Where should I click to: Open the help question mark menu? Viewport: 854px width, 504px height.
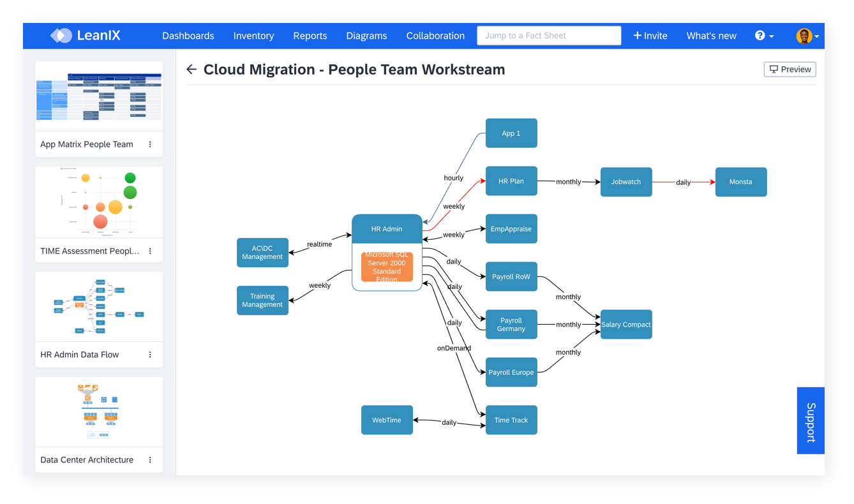click(764, 36)
